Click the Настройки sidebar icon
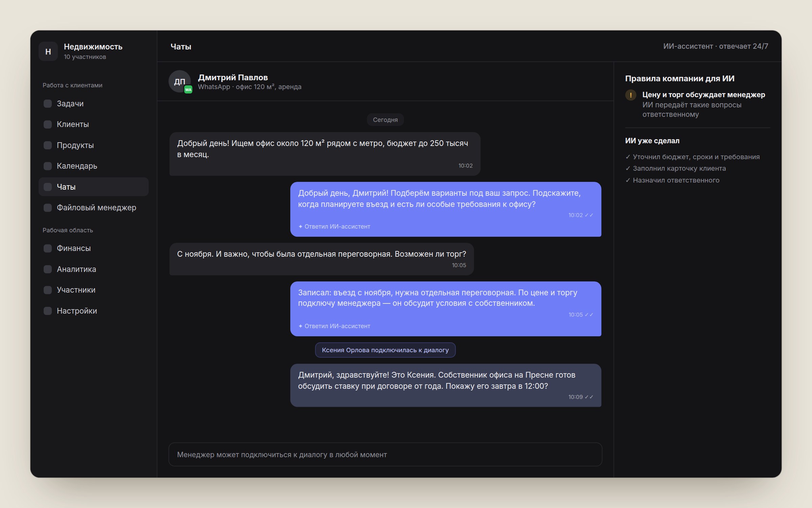This screenshot has height=508, width=812. [48, 311]
